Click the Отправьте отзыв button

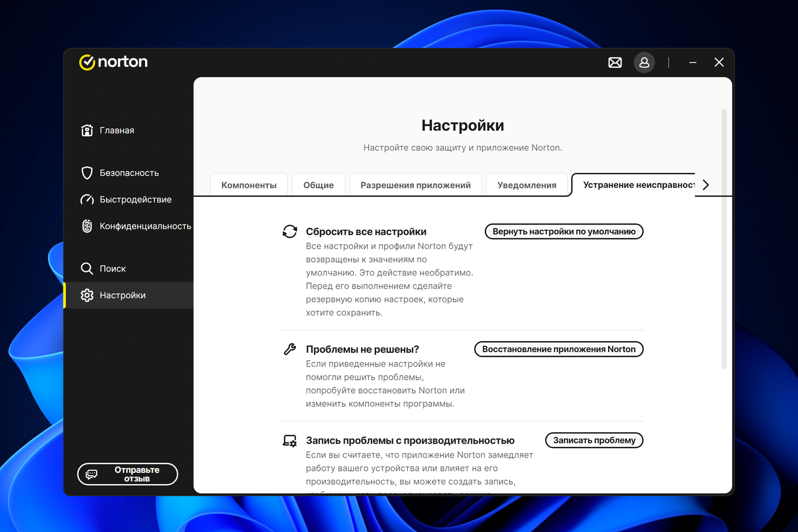[128, 474]
